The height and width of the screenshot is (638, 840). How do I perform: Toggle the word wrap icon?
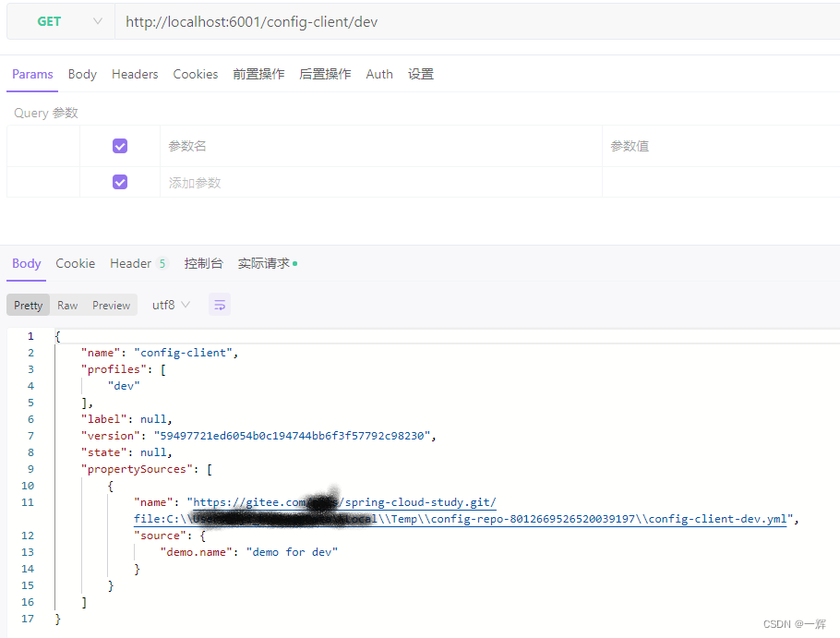coord(220,305)
